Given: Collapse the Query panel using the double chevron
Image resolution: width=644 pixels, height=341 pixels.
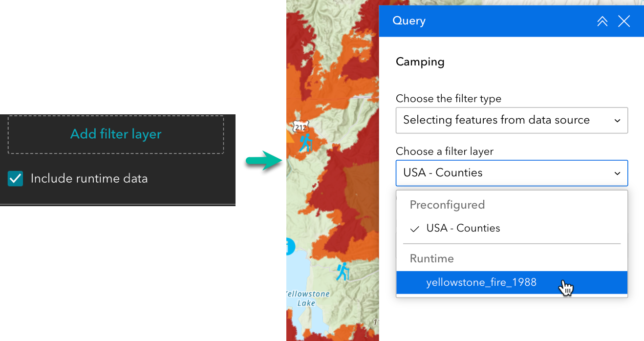Looking at the screenshot, I should tap(602, 21).
